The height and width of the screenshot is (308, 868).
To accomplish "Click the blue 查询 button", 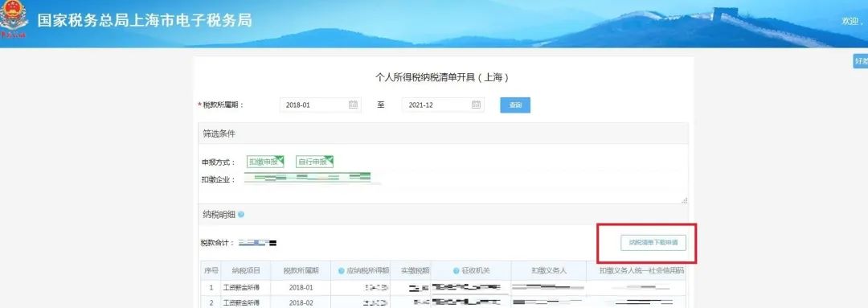I will (x=515, y=105).
